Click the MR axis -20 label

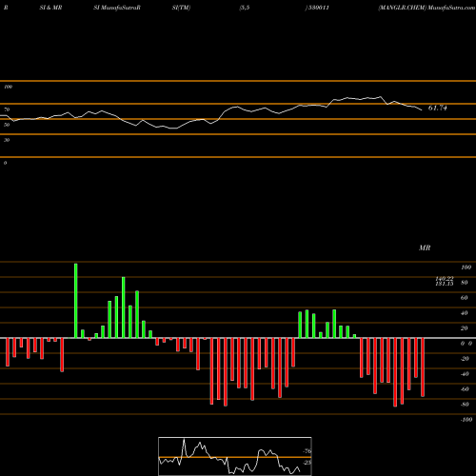(x=465, y=359)
